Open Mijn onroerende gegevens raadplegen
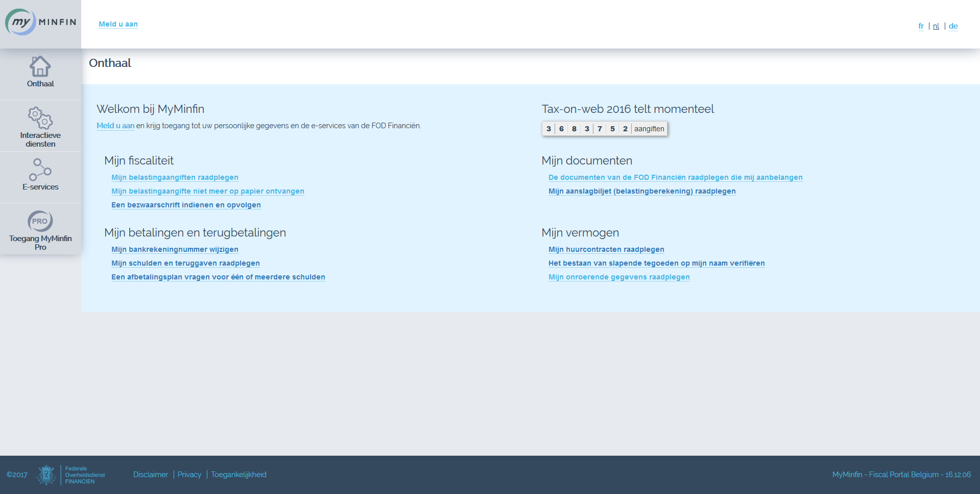Image resolution: width=980 pixels, height=494 pixels. [x=619, y=277]
